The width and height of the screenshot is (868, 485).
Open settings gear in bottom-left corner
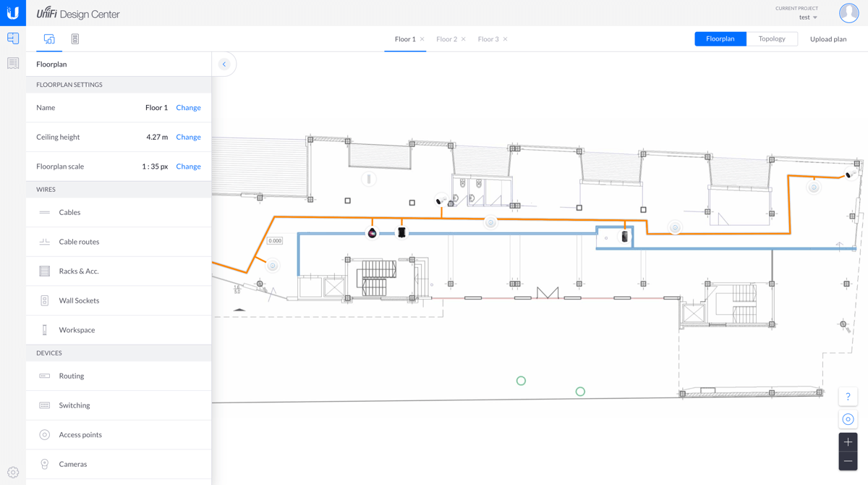click(x=13, y=472)
